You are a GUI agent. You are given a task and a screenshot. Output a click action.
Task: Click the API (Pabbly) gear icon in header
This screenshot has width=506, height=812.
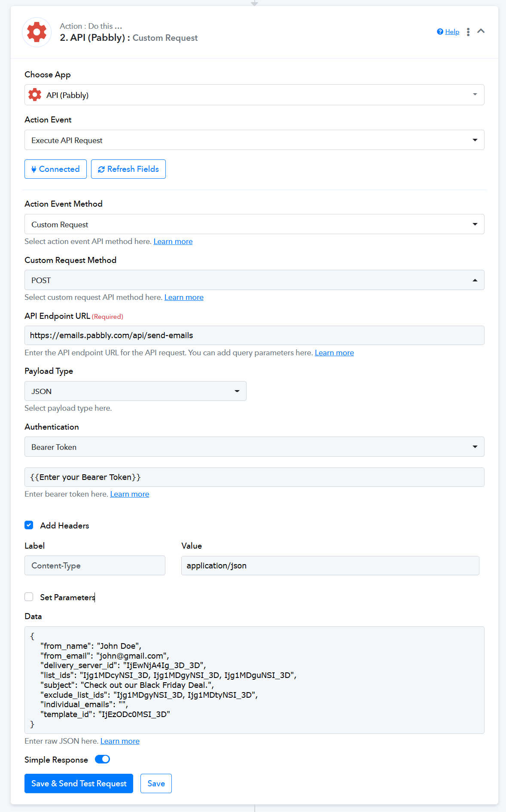(x=37, y=32)
